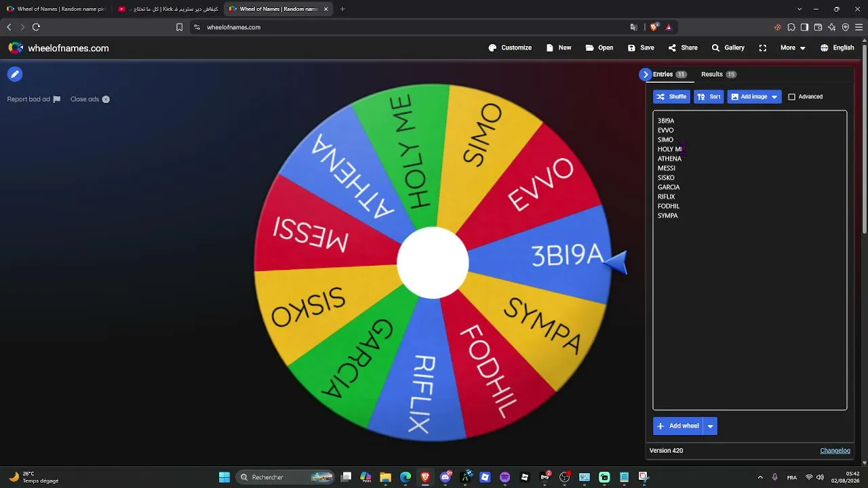Open the Add image dropdown

(x=754, y=97)
